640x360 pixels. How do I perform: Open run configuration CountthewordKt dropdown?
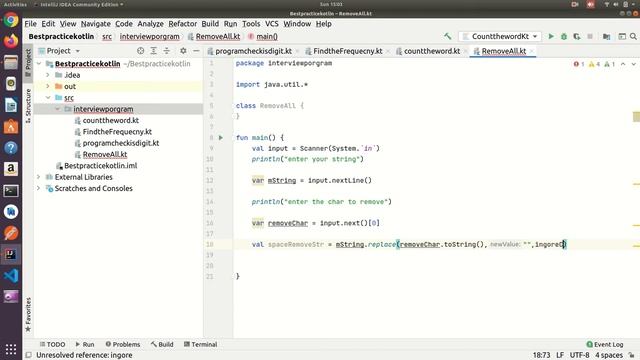tap(500, 36)
